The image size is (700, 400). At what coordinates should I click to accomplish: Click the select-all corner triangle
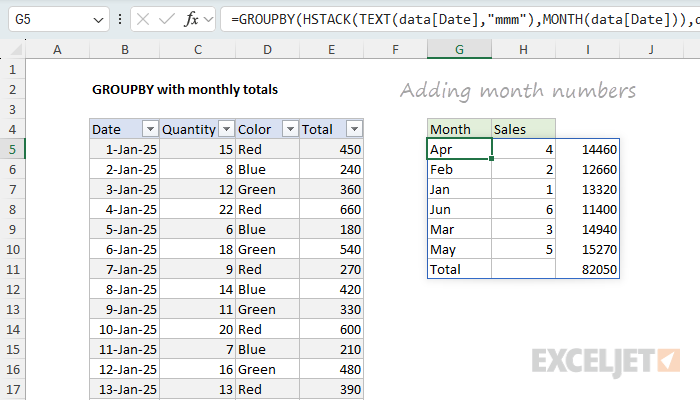[16, 50]
